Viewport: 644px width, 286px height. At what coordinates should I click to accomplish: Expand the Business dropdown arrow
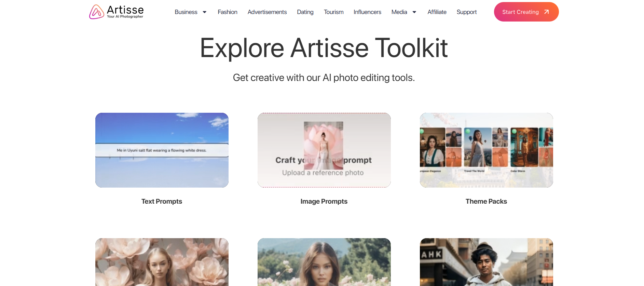pyautogui.click(x=205, y=12)
